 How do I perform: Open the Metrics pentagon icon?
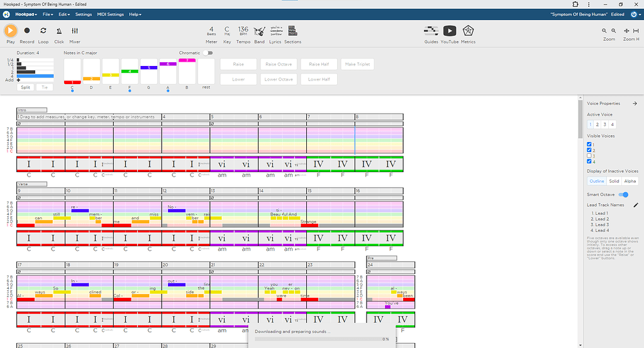tap(468, 30)
